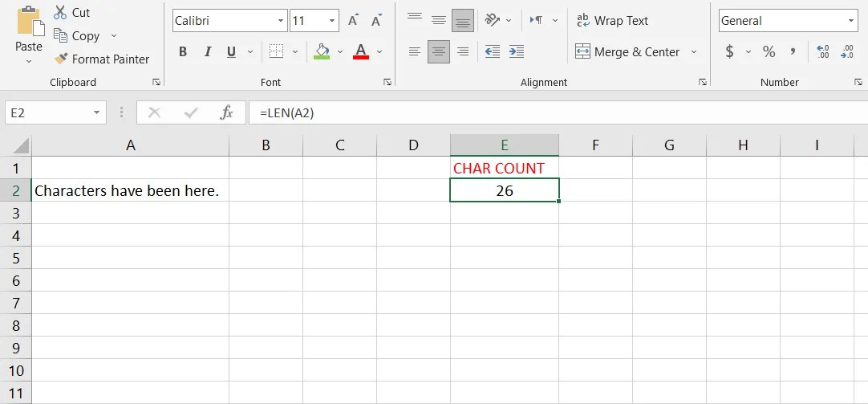The height and width of the screenshot is (404, 868).
Task: Open the General number format dropdown
Action: pyautogui.click(x=851, y=21)
